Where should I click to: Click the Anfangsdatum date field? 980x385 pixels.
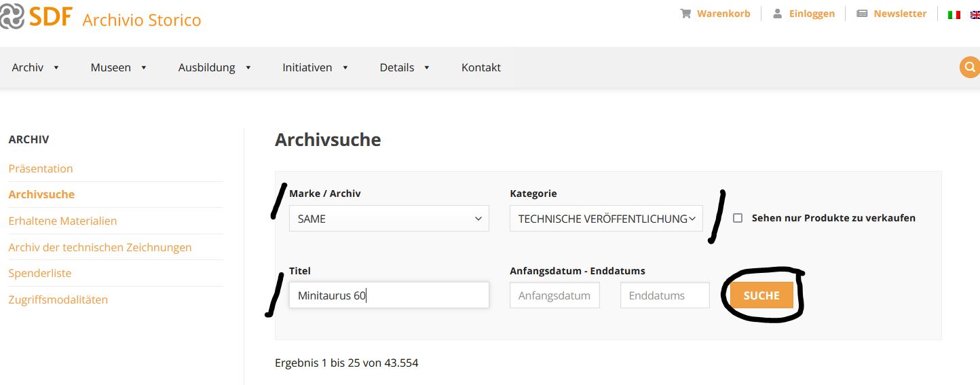[554, 295]
